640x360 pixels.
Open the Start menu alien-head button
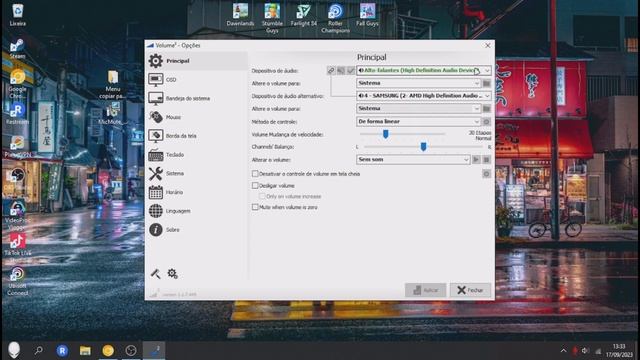coord(14,350)
